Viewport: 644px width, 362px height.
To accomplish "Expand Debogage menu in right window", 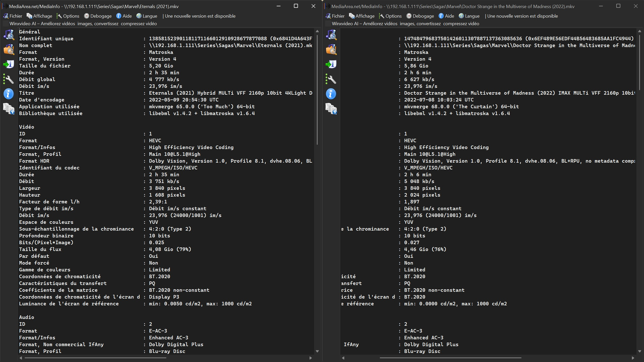I will (x=420, y=16).
